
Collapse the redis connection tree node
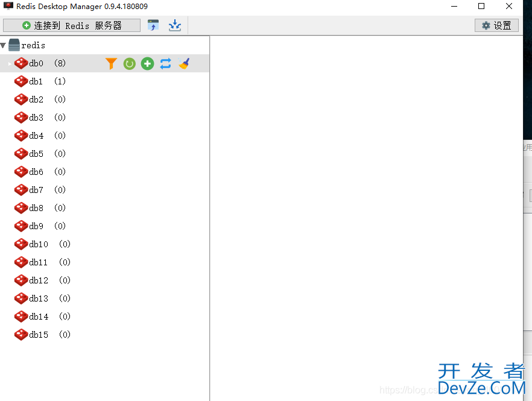4,45
